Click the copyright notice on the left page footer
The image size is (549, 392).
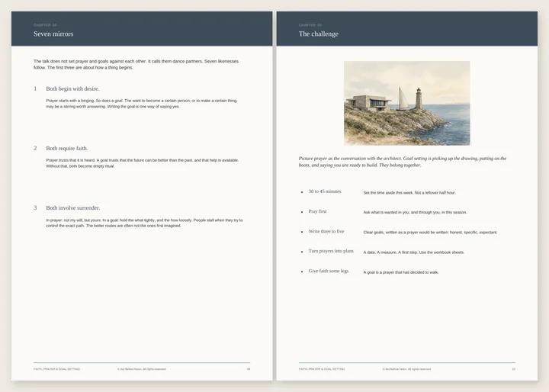(x=142, y=369)
